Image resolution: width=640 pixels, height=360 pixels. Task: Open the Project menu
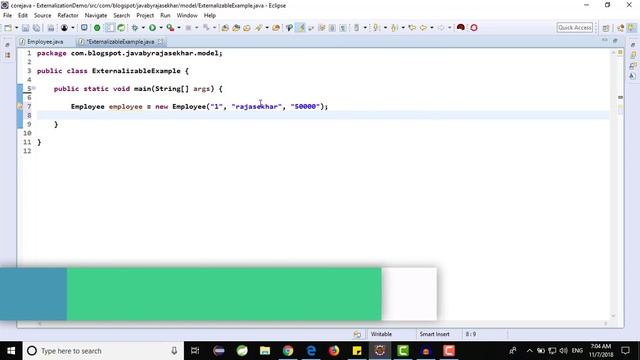[145, 16]
